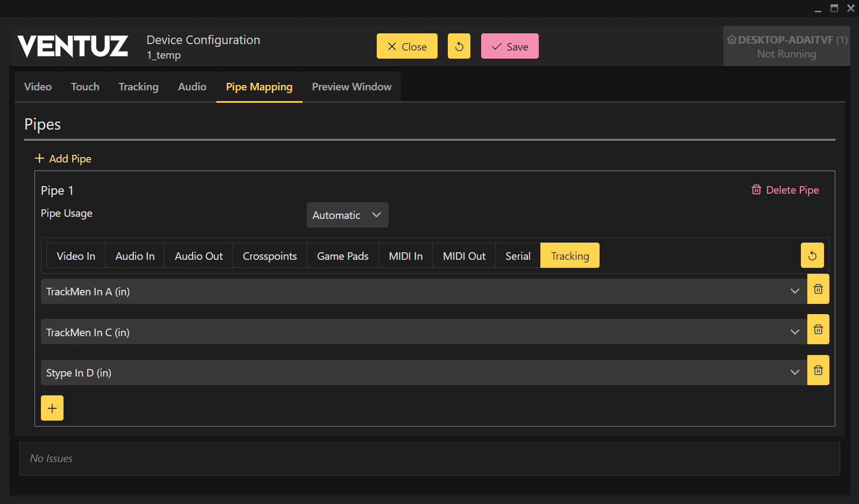Open the Preview Window tab
The image size is (859, 504).
pyautogui.click(x=351, y=87)
